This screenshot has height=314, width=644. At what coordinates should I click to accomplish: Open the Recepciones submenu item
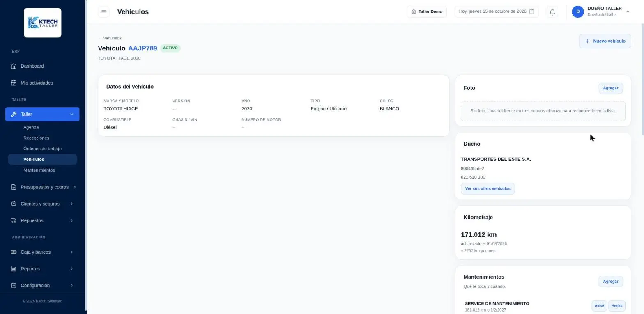click(42, 138)
